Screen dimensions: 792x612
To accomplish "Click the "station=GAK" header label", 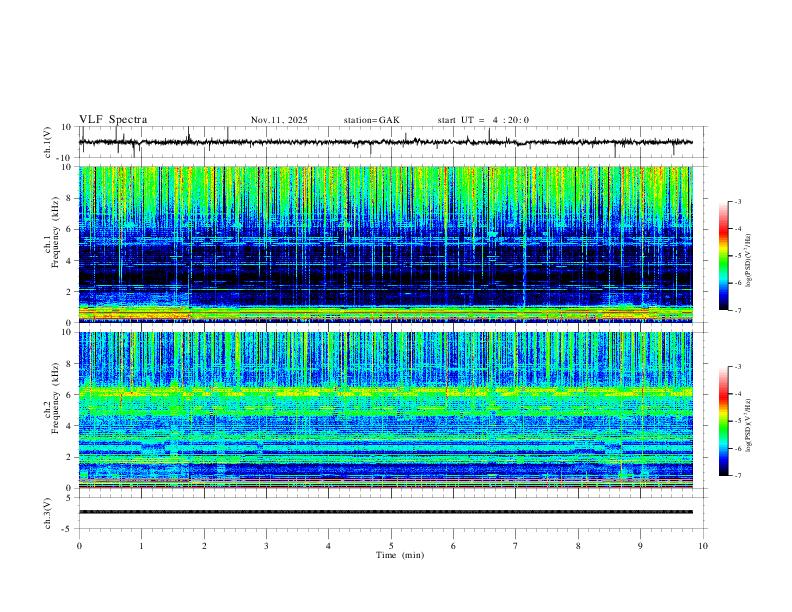I will click(x=371, y=120).
